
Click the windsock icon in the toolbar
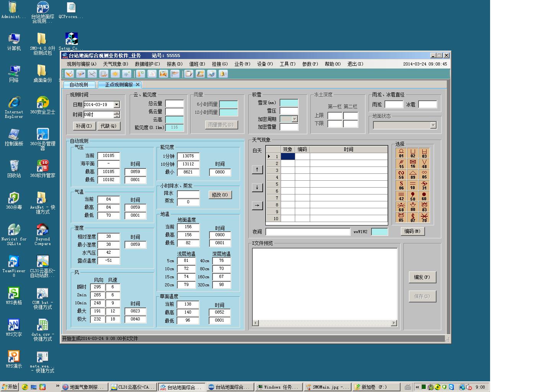tap(175, 74)
